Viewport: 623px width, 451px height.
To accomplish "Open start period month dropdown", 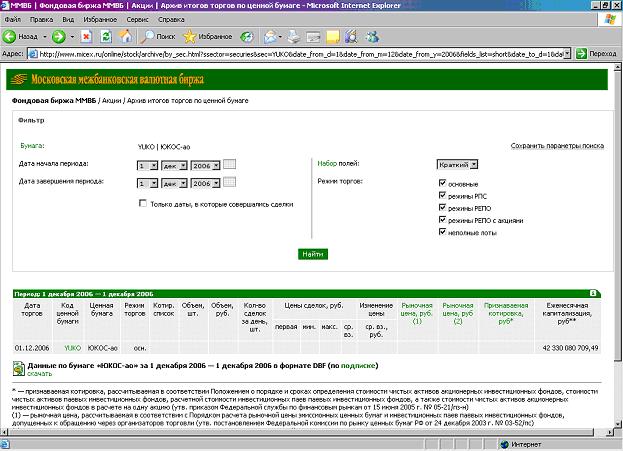I will pyautogui.click(x=181, y=164).
